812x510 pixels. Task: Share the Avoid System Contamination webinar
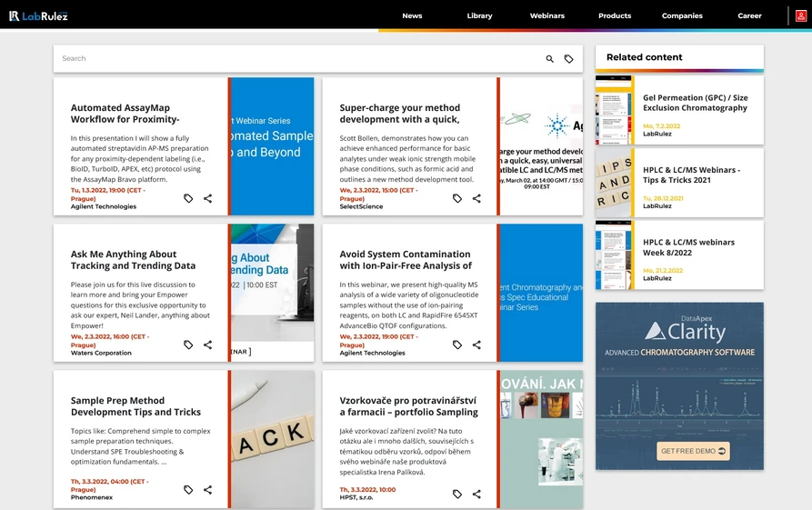476,345
